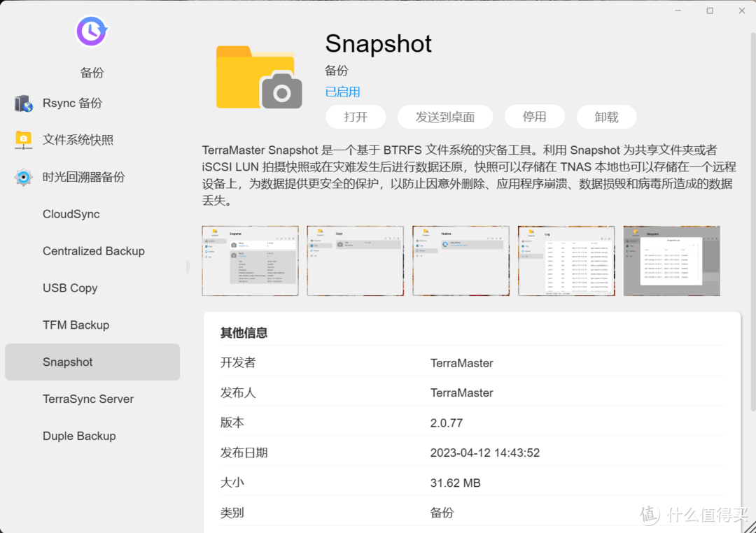Click the 备份 category label below the Snapshot title
The image size is (756, 533).
point(337,71)
